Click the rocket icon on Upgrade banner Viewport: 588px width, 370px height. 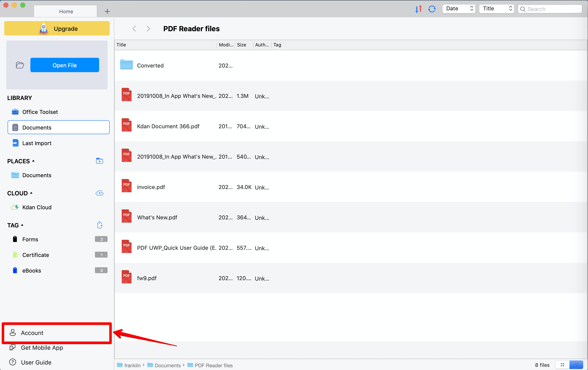(43, 28)
